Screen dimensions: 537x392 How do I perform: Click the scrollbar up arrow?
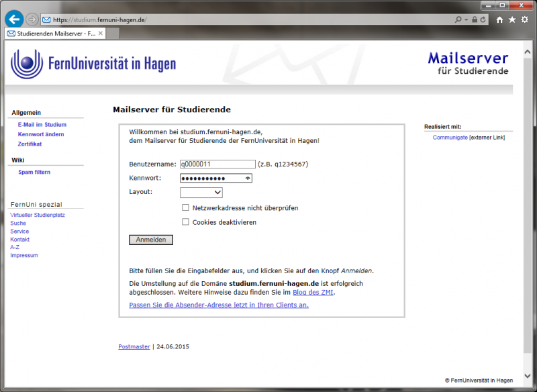(528, 52)
